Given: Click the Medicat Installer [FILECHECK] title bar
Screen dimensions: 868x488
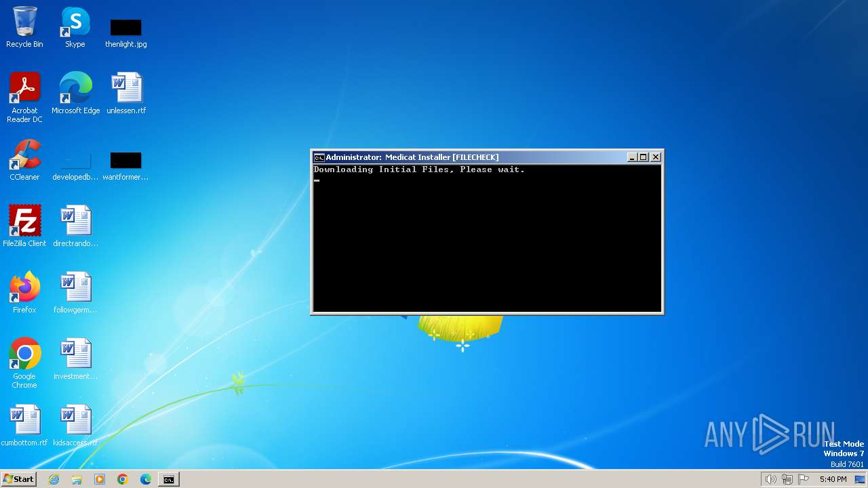Looking at the screenshot, I should [487, 157].
